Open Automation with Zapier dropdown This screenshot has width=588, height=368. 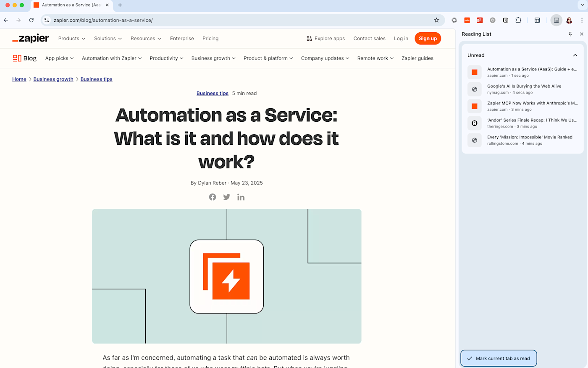[x=112, y=58]
